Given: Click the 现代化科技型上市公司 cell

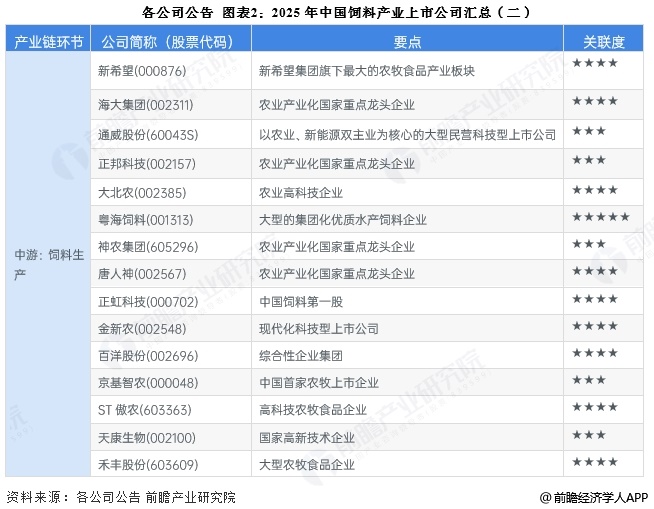Looking at the screenshot, I should click(407, 329).
